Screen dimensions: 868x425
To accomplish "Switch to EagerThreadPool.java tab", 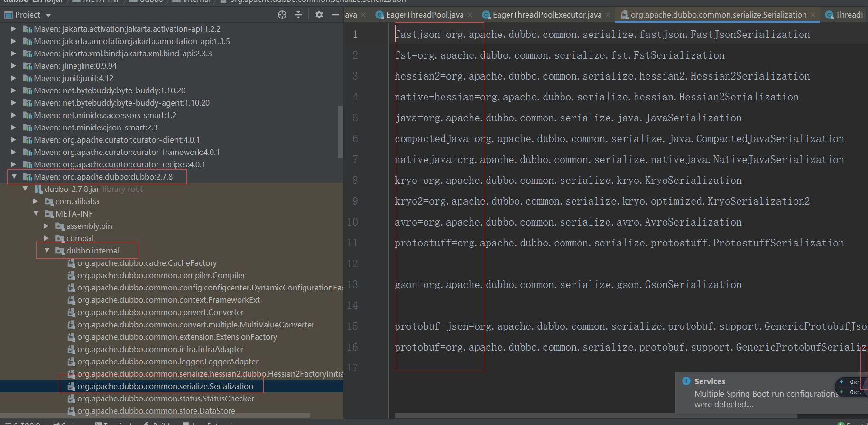I will (x=425, y=15).
